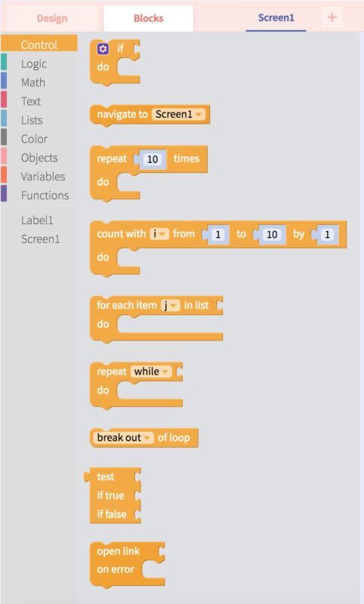Expand the j variable dropdown in for-each block
The height and width of the screenshot is (604, 364).
point(170,306)
